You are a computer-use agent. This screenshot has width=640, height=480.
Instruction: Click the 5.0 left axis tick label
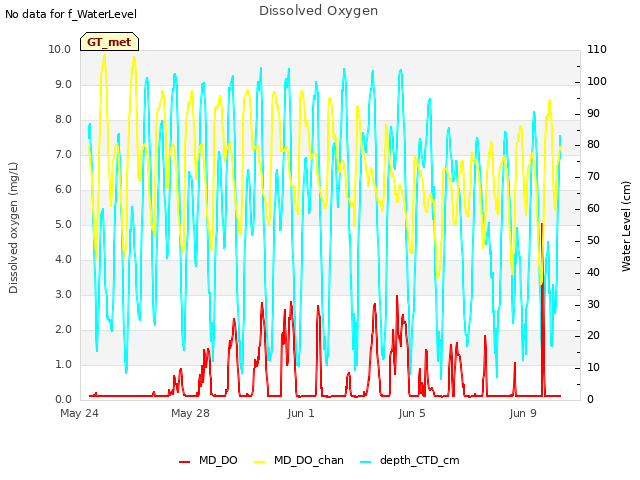pyautogui.click(x=63, y=224)
